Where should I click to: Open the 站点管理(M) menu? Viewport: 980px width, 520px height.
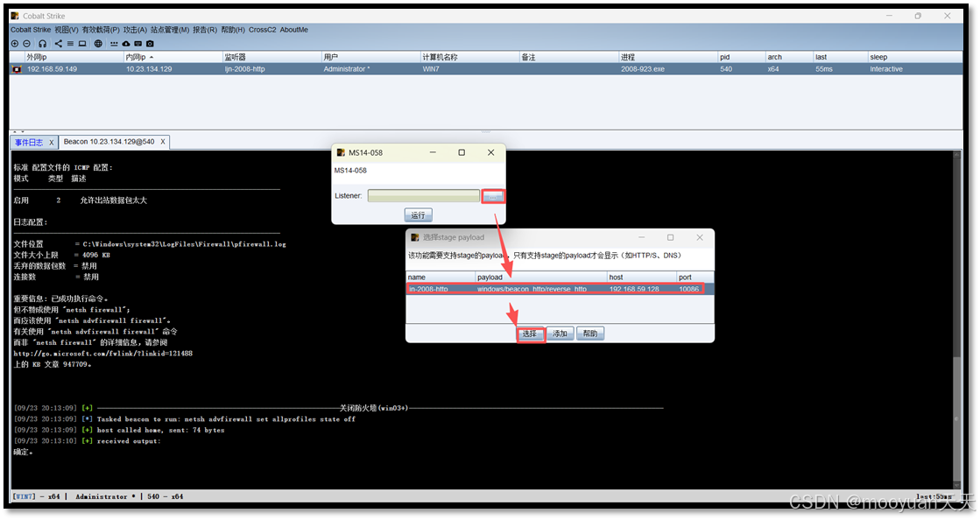pos(169,30)
